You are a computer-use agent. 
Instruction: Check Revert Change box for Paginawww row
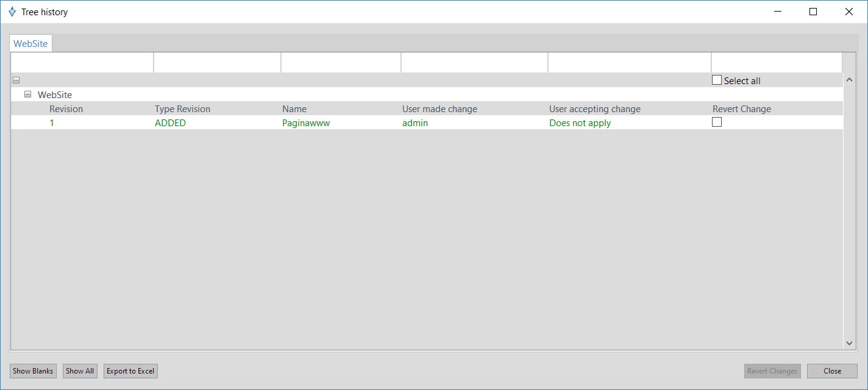tap(717, 122)
